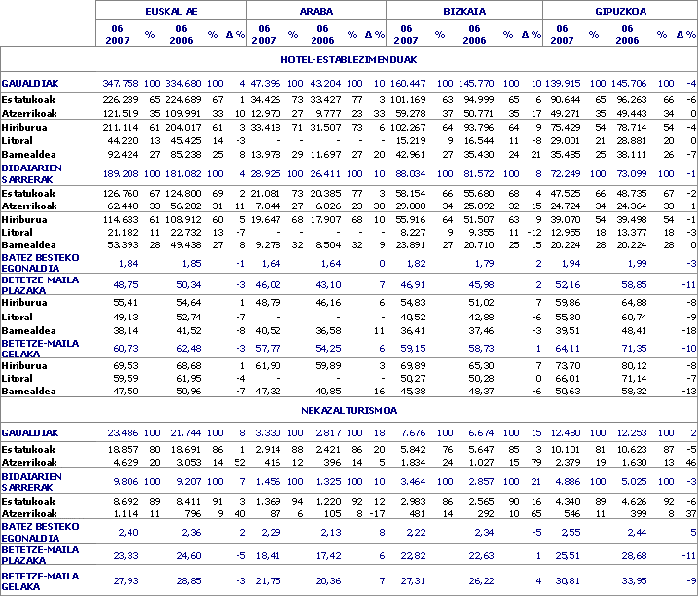The width and height of the screenshot is (700, 598).
Task: Select the 189.208 cell value
Action: tap(121, 173)
